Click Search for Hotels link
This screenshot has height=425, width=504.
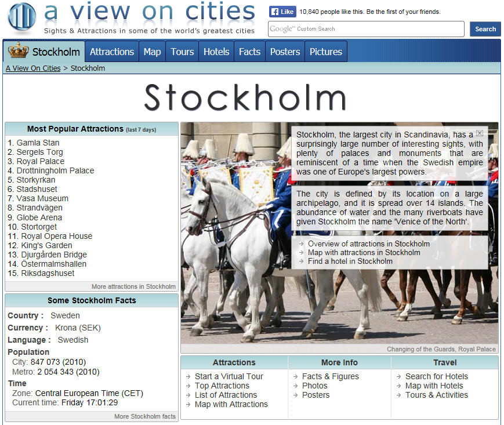coord(437,376)
